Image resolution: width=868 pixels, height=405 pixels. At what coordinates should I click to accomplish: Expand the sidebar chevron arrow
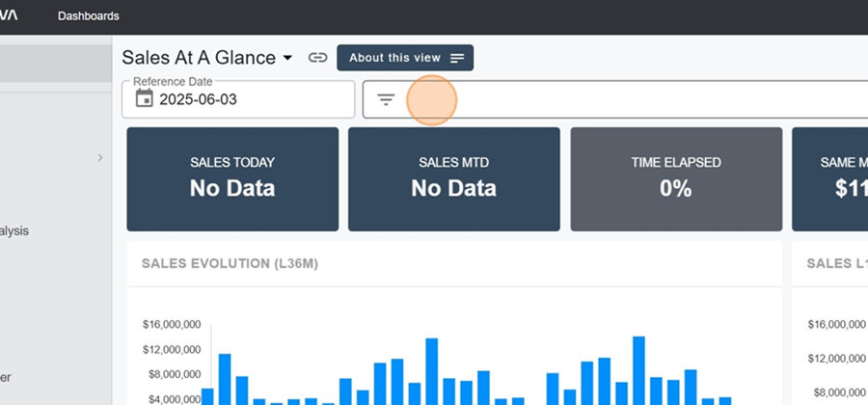coord(100,158)
